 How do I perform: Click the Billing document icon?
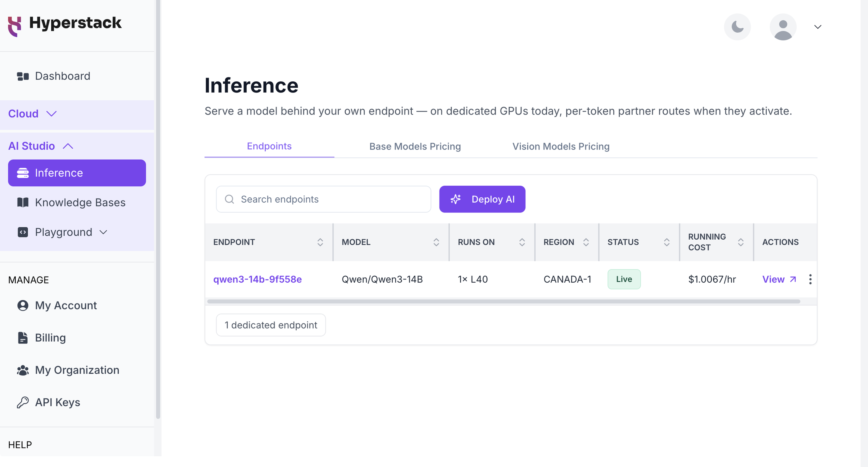click(23, 338)
